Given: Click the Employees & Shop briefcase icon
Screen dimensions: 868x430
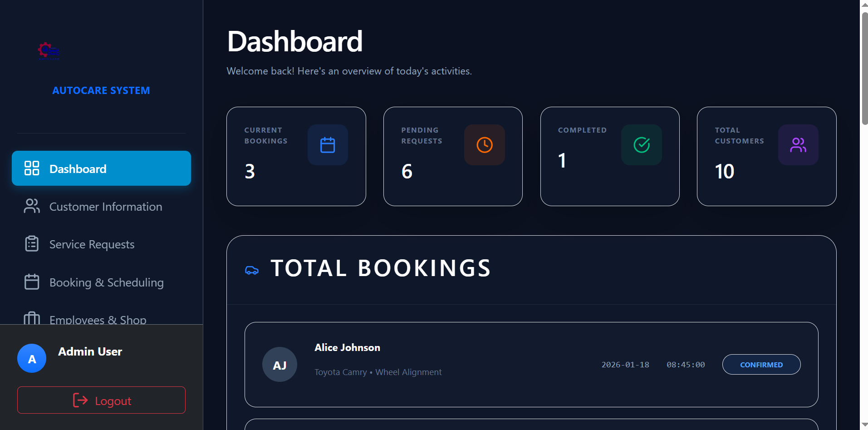Looking at the screenshot, I should tap(32, 318).
